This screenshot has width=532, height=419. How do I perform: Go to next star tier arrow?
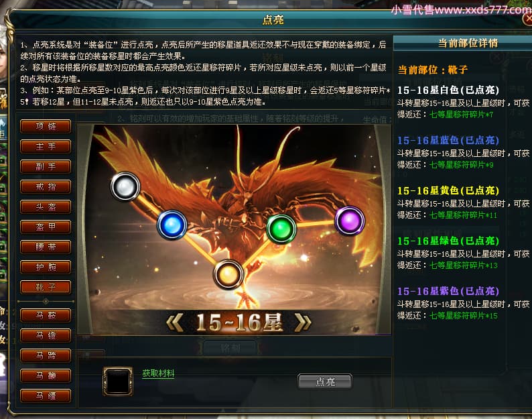pos(303,322)
